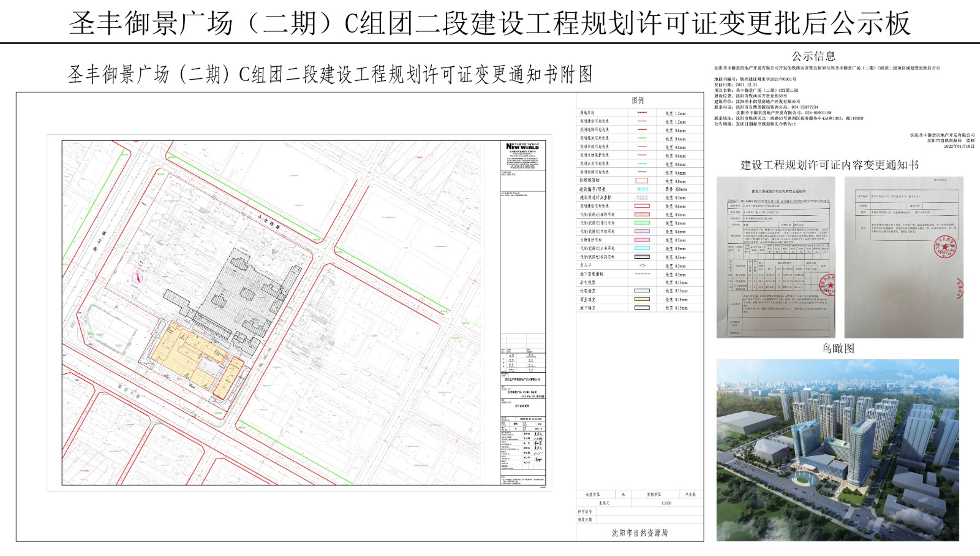
Task: Click the cyan line symbol in legend
Action: [643, 164]
